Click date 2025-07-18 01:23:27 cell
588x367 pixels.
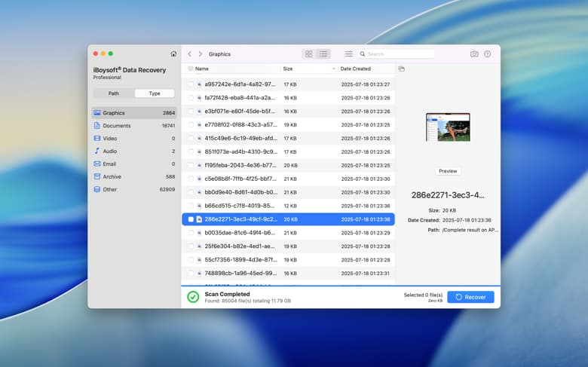point(366,84)
